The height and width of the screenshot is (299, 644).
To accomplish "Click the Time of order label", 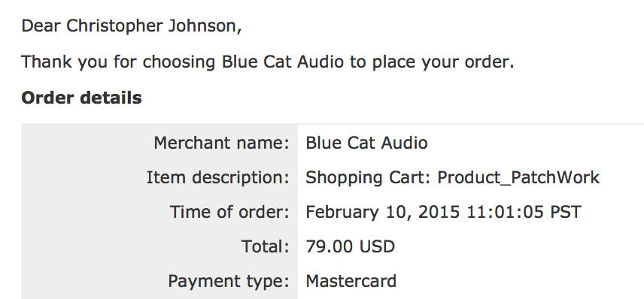I will tap(229, 213).
